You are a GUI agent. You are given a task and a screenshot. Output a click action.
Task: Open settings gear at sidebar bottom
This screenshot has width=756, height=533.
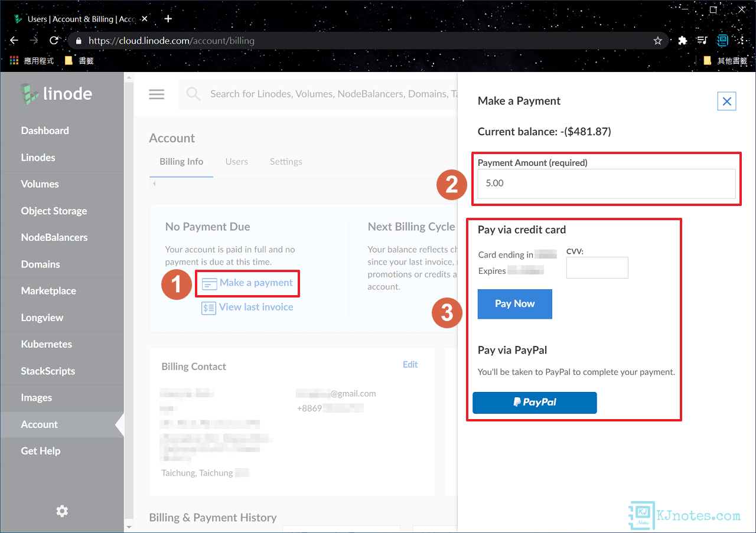coord(62,511)
